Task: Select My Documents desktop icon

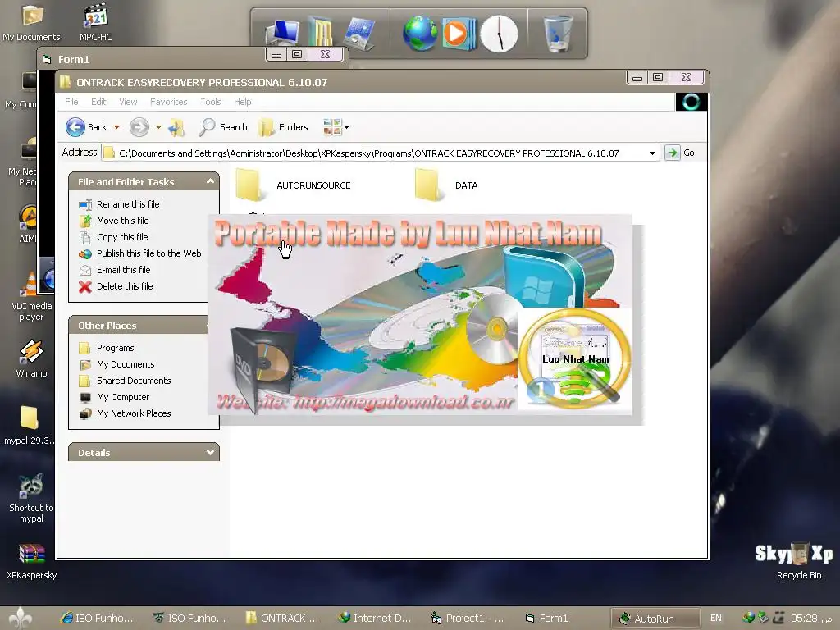Action: 32,24
